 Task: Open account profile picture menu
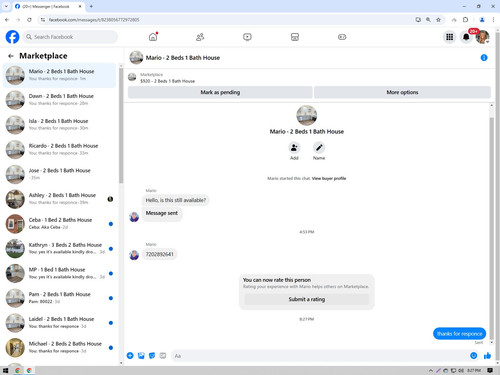(482, 37)
